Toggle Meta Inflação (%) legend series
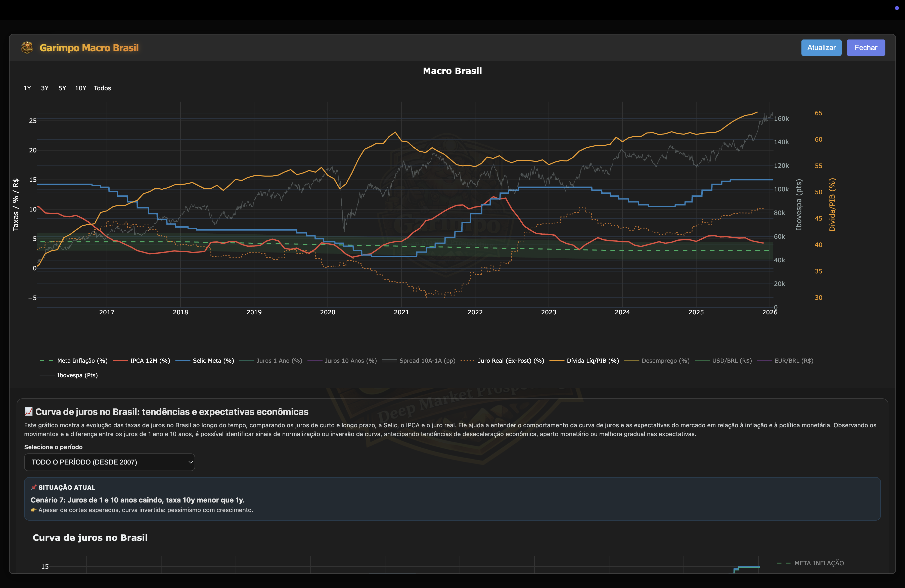Viewport: 905px width, 588px height. [x=82, y=361]
